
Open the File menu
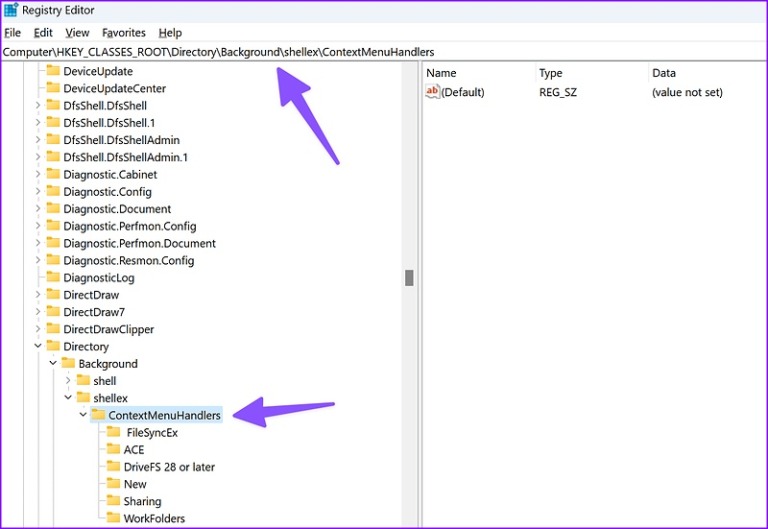pos(12,33)
